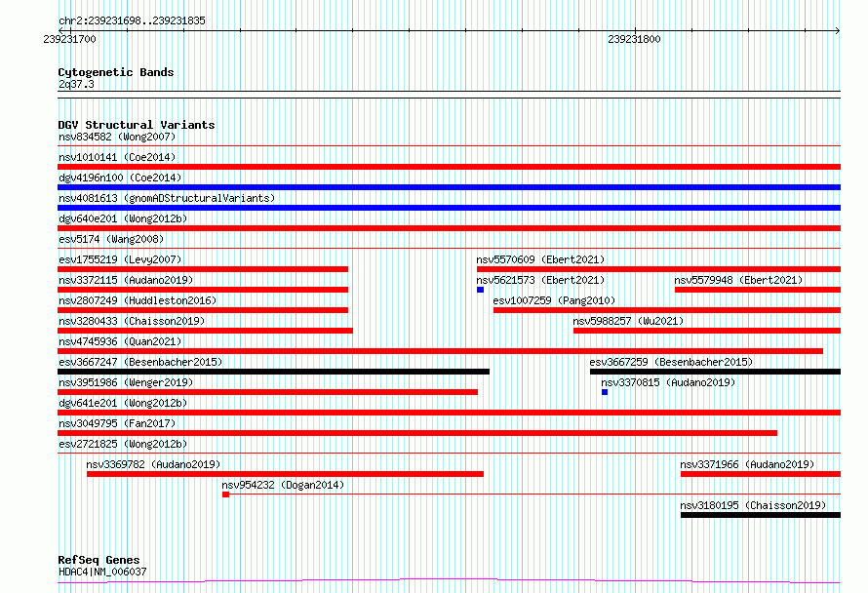868x593 pixels.
Task: Click nsv5988257 (Wu2021) label
Action: pos(628,321)
